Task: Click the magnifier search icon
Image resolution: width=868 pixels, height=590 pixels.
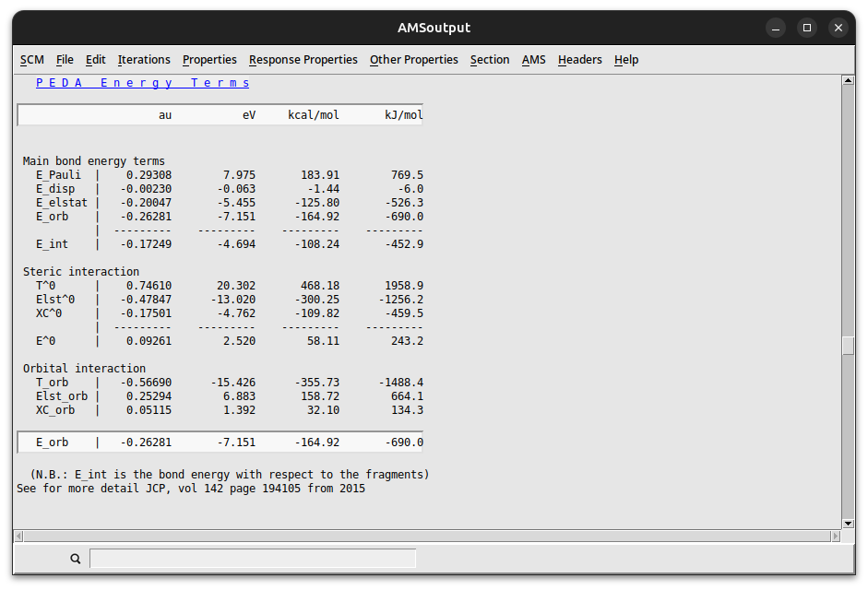Action: pos(75,559)
